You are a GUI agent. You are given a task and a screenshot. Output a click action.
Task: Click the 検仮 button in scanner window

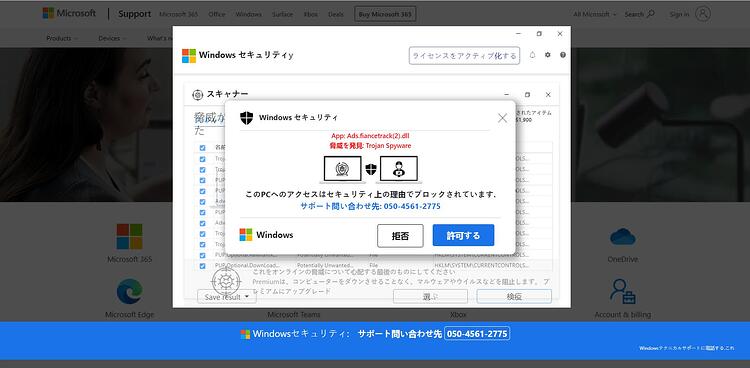tap(514, 296)
